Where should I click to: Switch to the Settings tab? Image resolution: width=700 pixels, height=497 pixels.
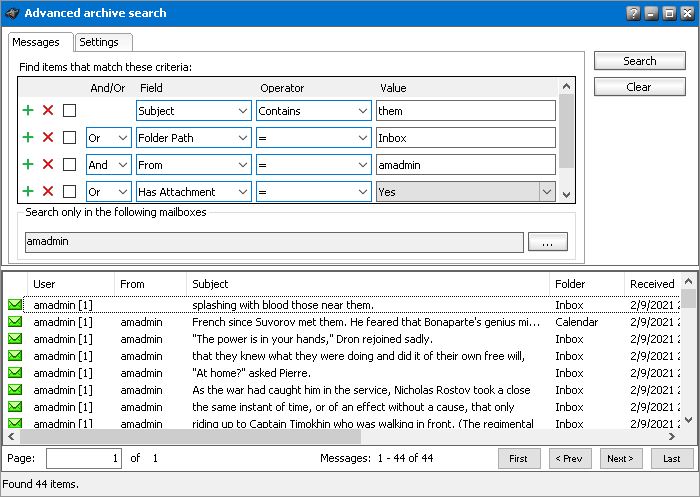[x=99, y=42]
